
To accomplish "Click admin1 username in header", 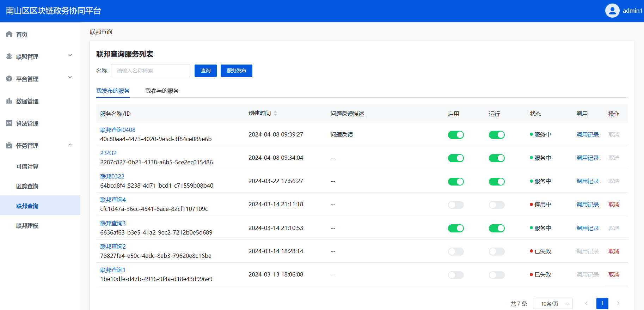I will click(x=632, y=11).
